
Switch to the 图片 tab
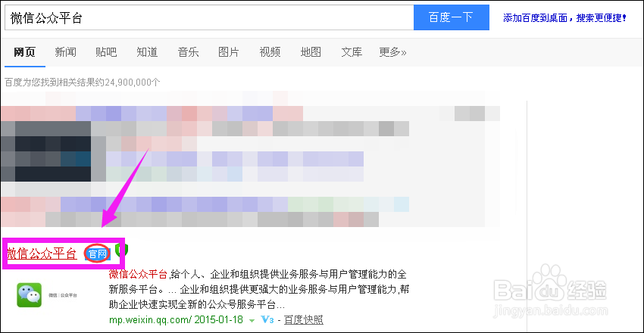pos(229,52)
